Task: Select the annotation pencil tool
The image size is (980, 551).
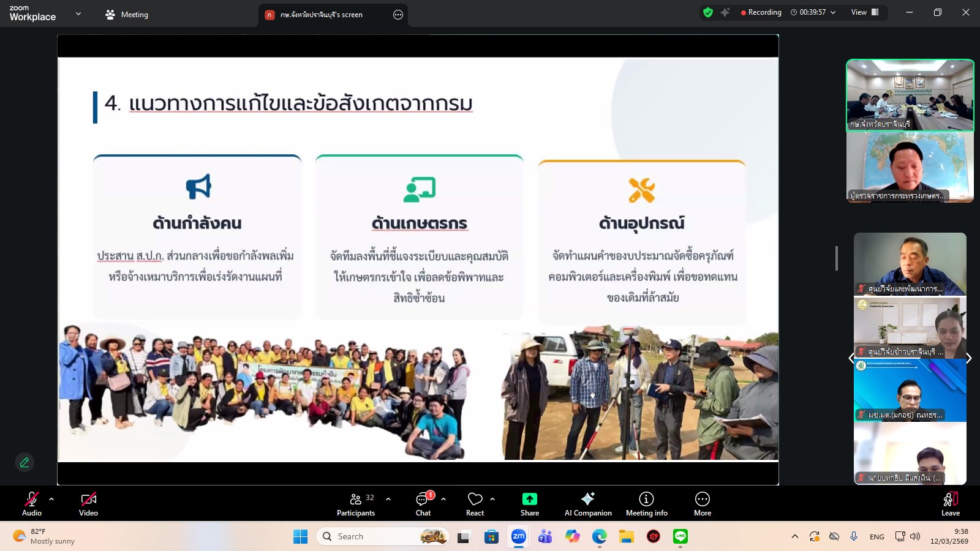Action: (x=24, y=462)
